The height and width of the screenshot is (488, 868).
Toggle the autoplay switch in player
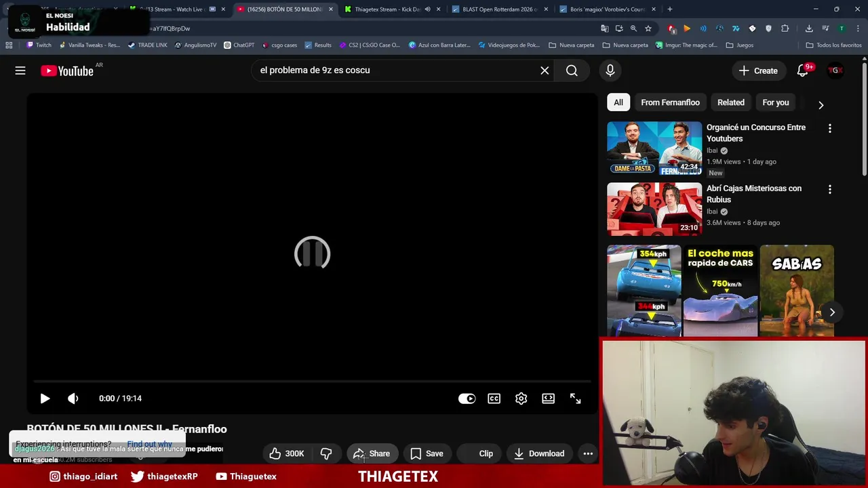click(467, 399)
